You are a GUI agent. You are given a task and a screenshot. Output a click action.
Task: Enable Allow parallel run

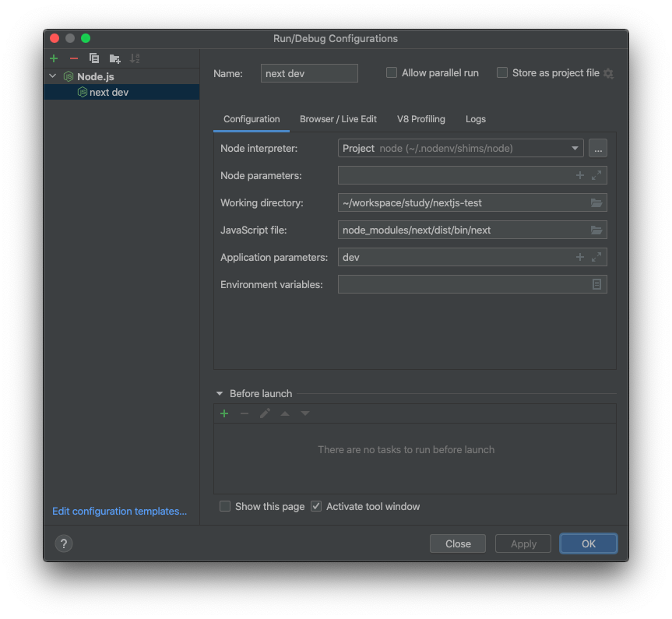click(391, 72)
